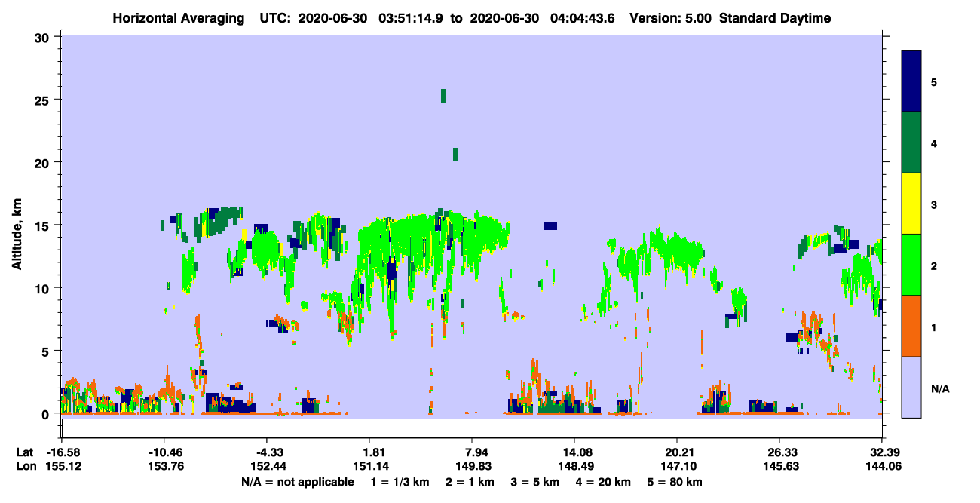
Task: Click the altitude tick label 20
Action: tap(43, 162)
